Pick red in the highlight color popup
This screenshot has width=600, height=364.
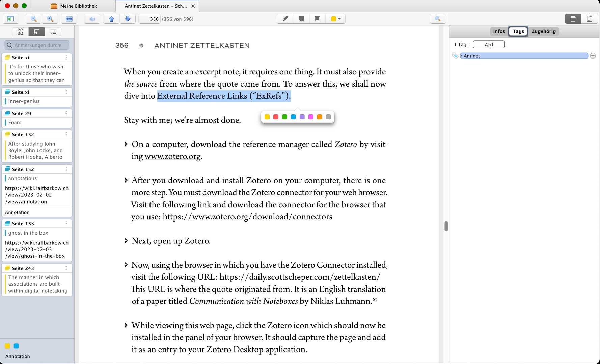click(276, 117)
